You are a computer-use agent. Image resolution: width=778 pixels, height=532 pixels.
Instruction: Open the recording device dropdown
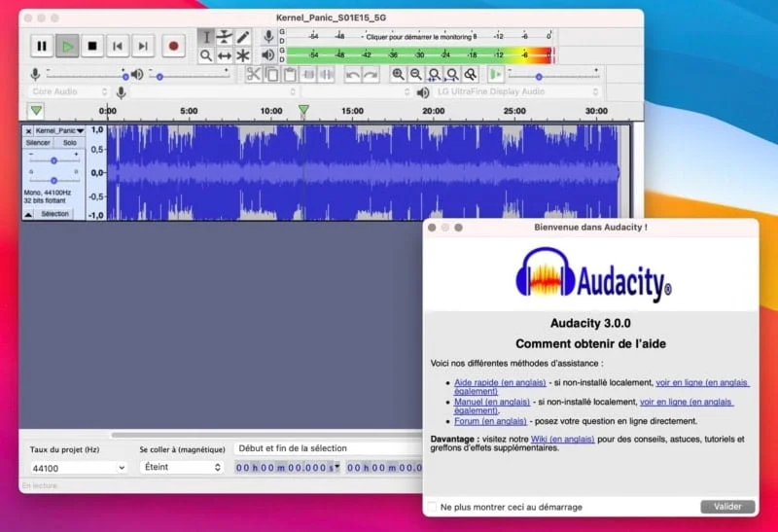pos(213,91)
